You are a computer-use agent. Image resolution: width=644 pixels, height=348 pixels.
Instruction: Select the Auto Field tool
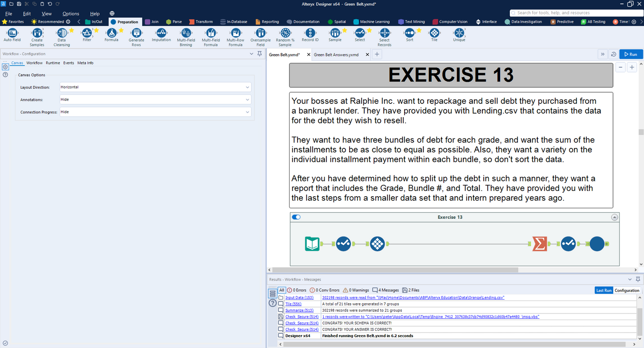[12, 36]
